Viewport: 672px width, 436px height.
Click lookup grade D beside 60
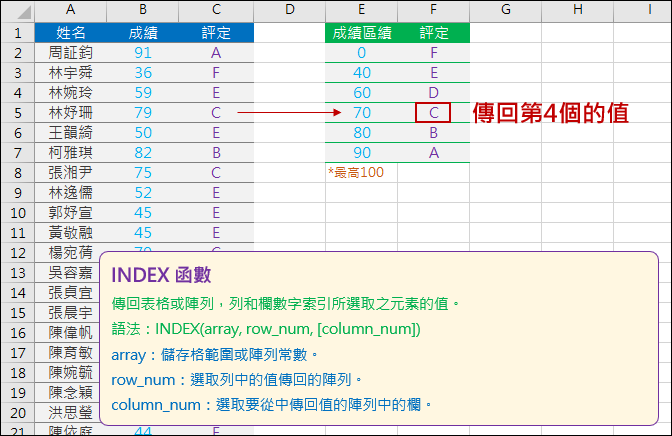tap(433, 93)
